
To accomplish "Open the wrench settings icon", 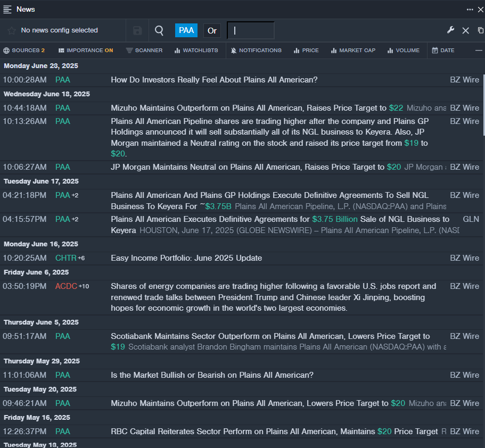I will [x=451, y=30].
